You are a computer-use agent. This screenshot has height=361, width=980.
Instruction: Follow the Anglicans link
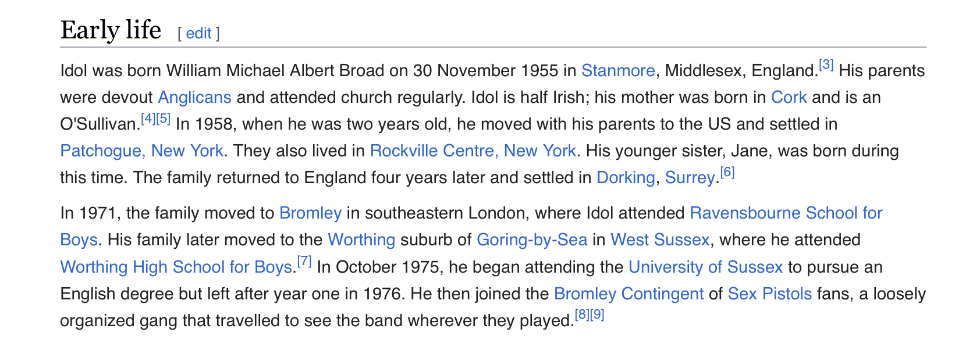click(195, 97)
